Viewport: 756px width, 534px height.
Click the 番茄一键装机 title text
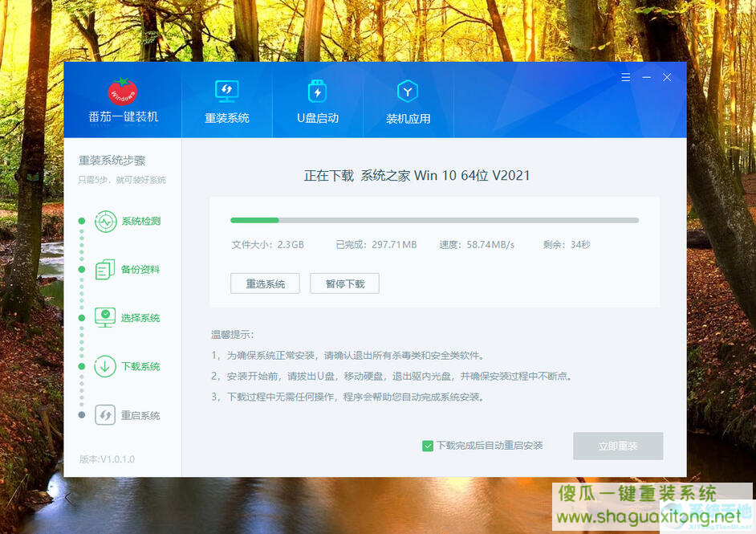pos(124,116)
